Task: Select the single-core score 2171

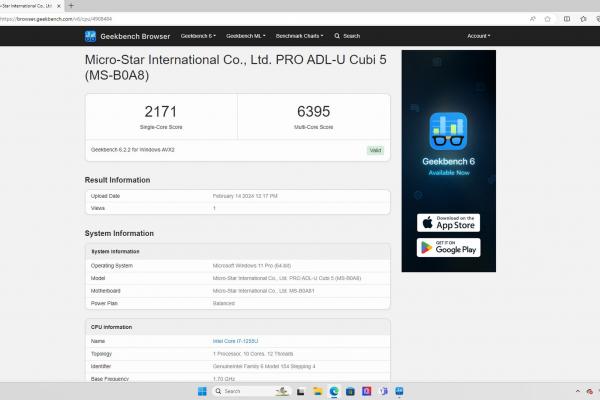Action: coord(161,112)
